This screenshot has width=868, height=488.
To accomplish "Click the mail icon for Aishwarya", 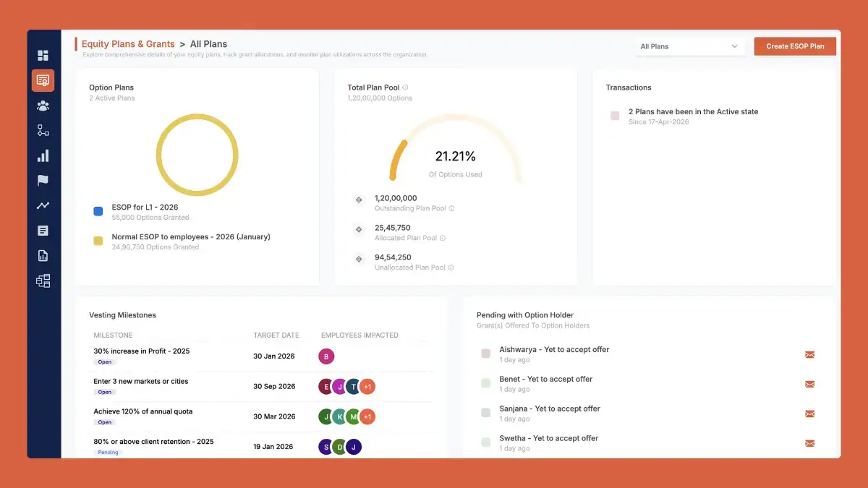I will (x=810, y=354).
